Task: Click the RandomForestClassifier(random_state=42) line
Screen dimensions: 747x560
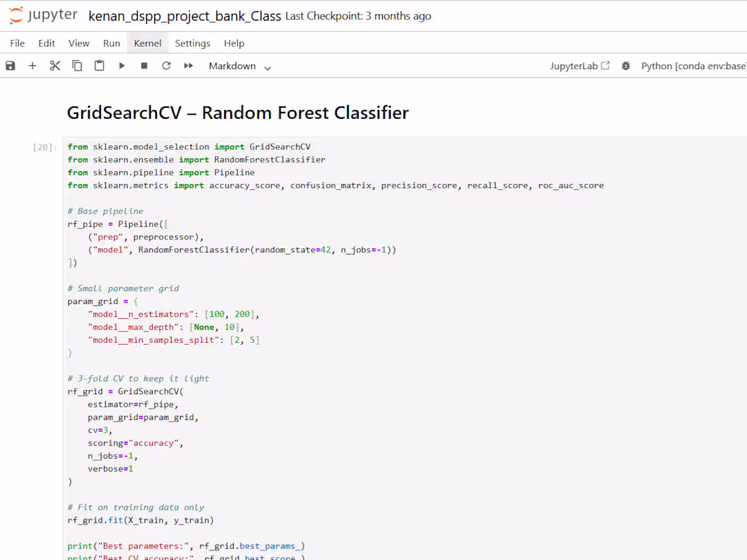Action: click(x=242, y=250)
